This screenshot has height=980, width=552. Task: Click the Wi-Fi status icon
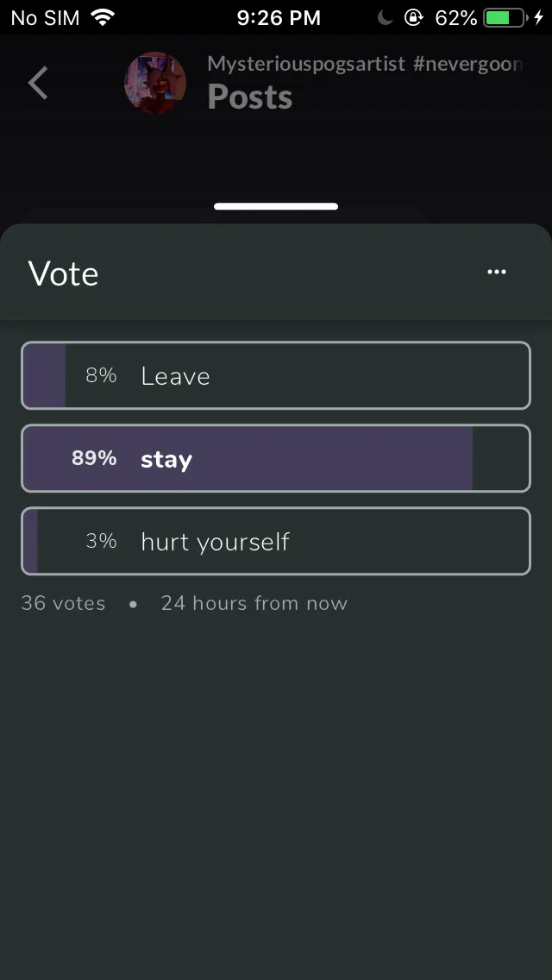point(103,17)
